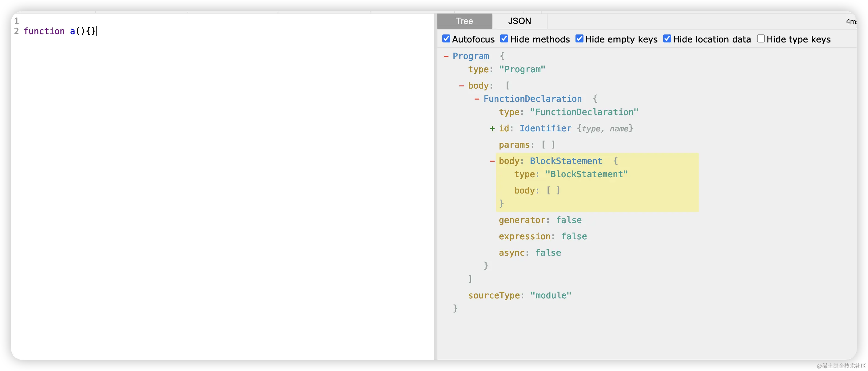The width and height of the screenshot is (868, 371).
Task: Click the sourceType key in tree
Action: tap(494, 296)
